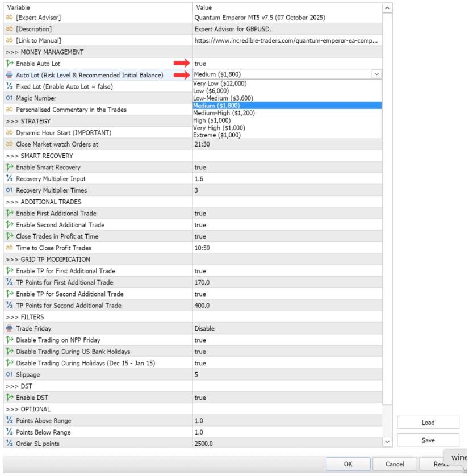Select the Slippage value 5

pyautogui.click(x=196, y=374)
